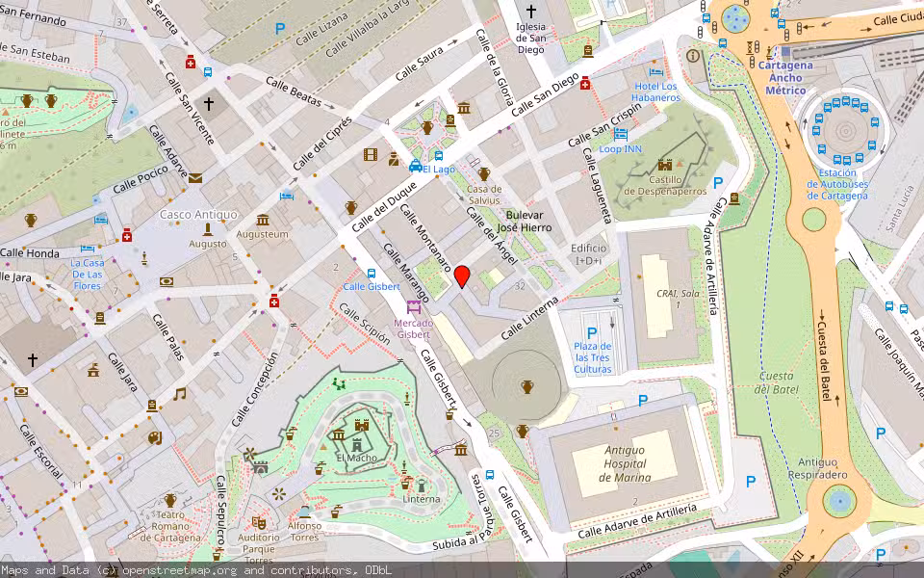The height and width of the screenshot is (578, 924).
Task: Select the taxi stand icon at El Lago
Action: pyautogui.click(x=415, y=167)
